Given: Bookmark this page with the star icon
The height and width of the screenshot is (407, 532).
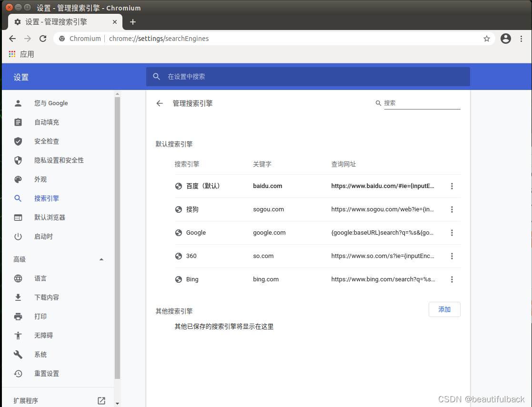Looking at the screenshot, I should point(487,39).
